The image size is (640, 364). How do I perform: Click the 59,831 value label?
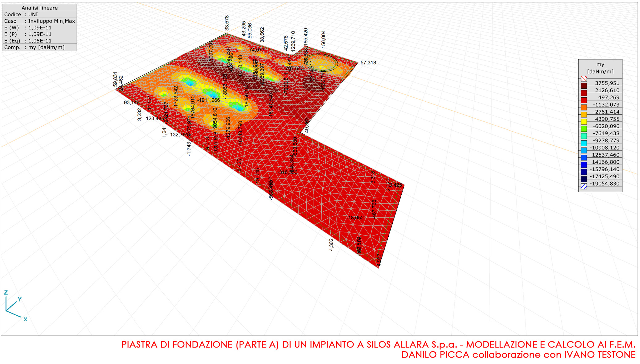(115, 79)
